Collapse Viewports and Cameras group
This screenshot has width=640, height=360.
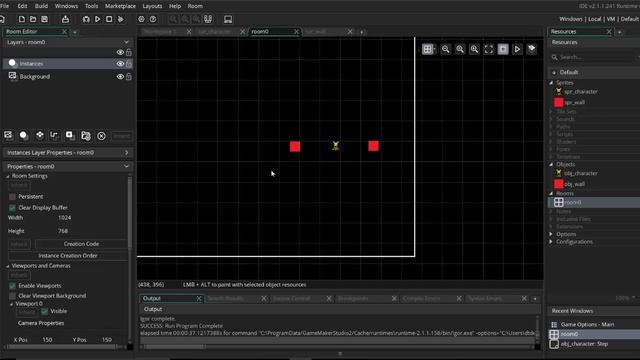(x=8, y=266)
